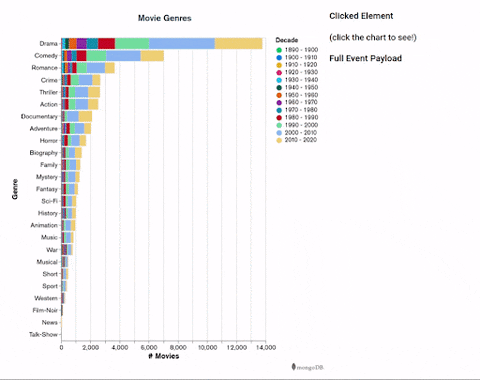
Task: Select the 1980 - 1990 red legend dot
Action: [x=279, y=118]
